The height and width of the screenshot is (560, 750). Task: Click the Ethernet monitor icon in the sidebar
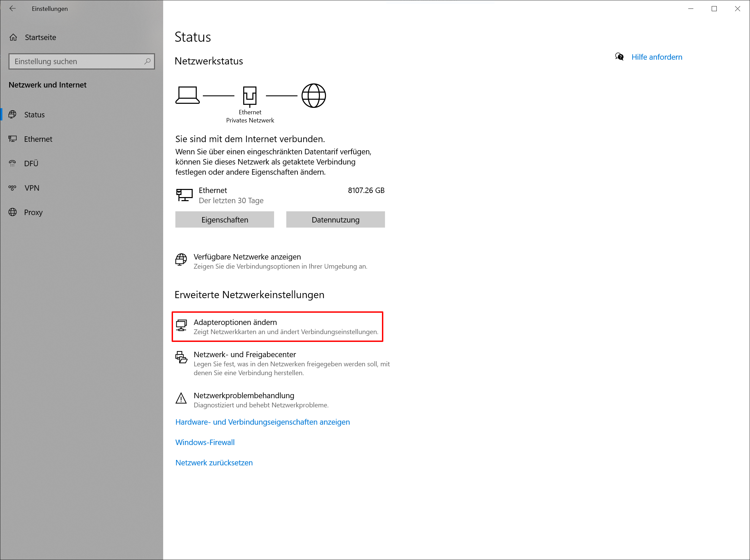pyautogui.click(x=13, y=139)
